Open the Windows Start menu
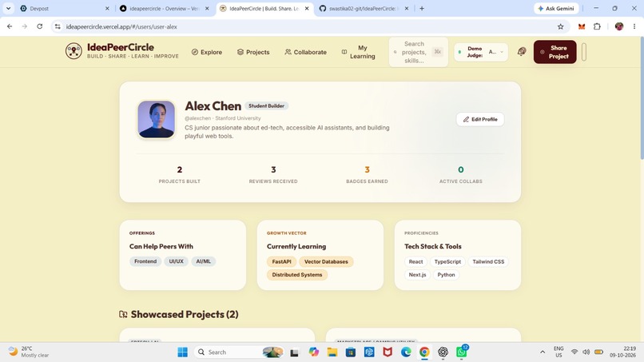Image resolution: width=644 pixels, height=362 pixels. tap(182, 352)
